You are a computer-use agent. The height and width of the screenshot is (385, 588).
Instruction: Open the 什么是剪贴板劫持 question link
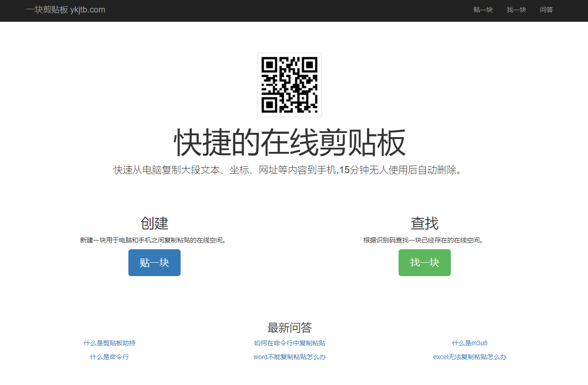tap(109, 343)
